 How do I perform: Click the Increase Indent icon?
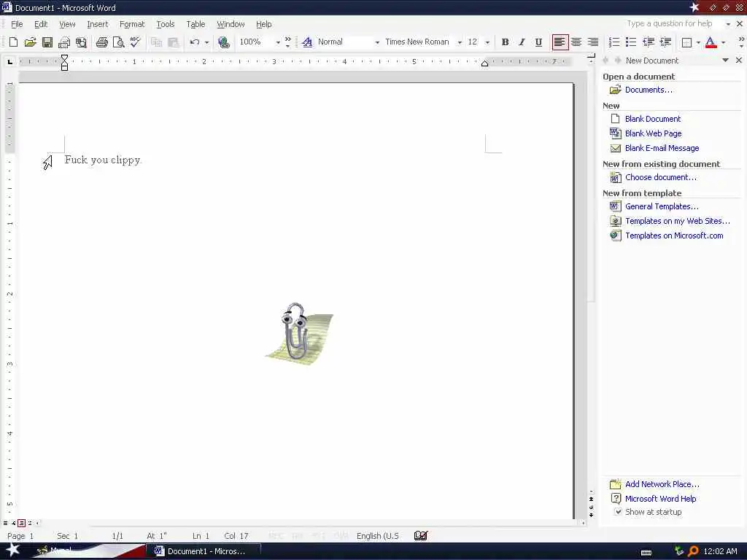point(665,42)
